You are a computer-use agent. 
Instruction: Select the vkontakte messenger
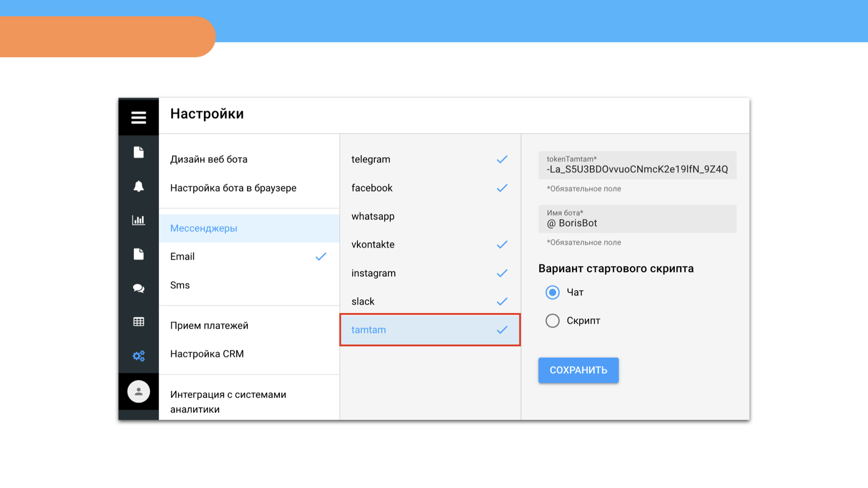tap(430, 244)
